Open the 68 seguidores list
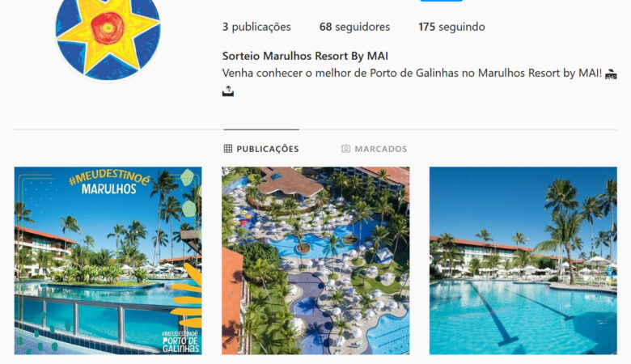Image resolution: width=631 pixels, height=364 pixels. click(x=354, y=27)
